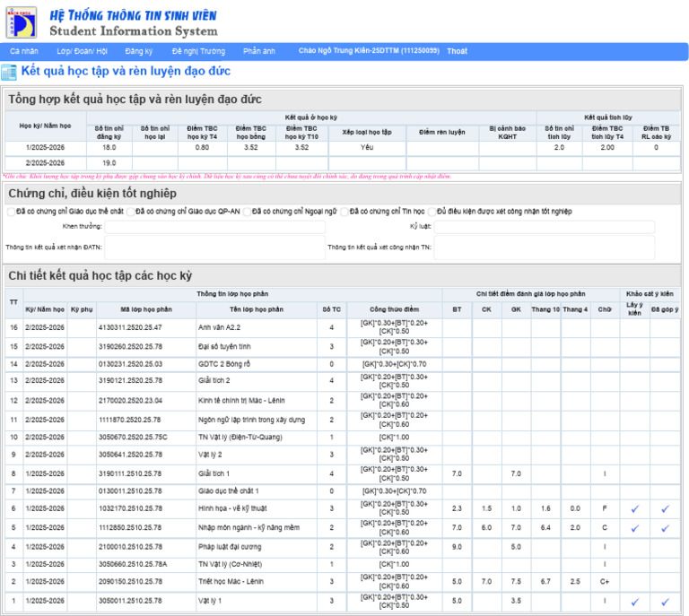This screenshot has height=616, width=689.
Task: Click the xét nhận ĐATN text area
Action: pyautogui.click(x=215, y=247)
